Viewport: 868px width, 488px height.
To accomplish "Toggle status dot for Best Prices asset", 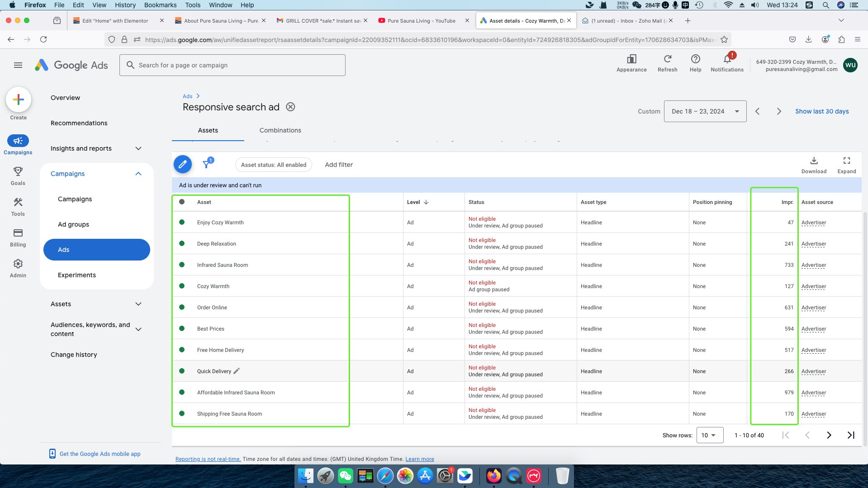I will [182, 329].
